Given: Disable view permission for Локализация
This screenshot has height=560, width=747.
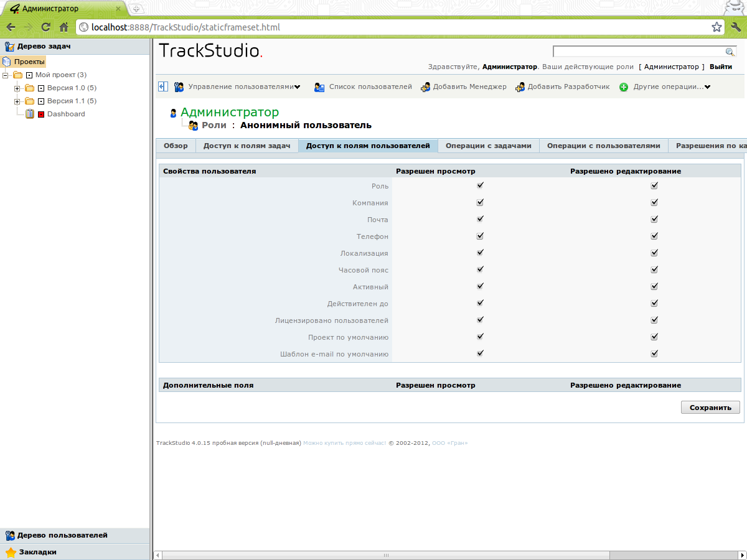Looking at the screenshot, I should (x=480, y=253).
